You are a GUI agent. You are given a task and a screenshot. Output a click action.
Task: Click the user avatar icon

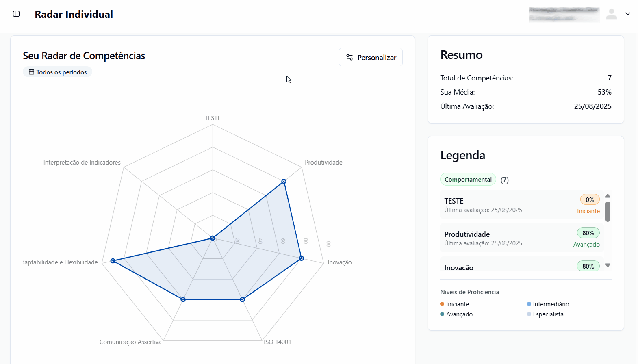pyautogui.click(x=611, y=14)
